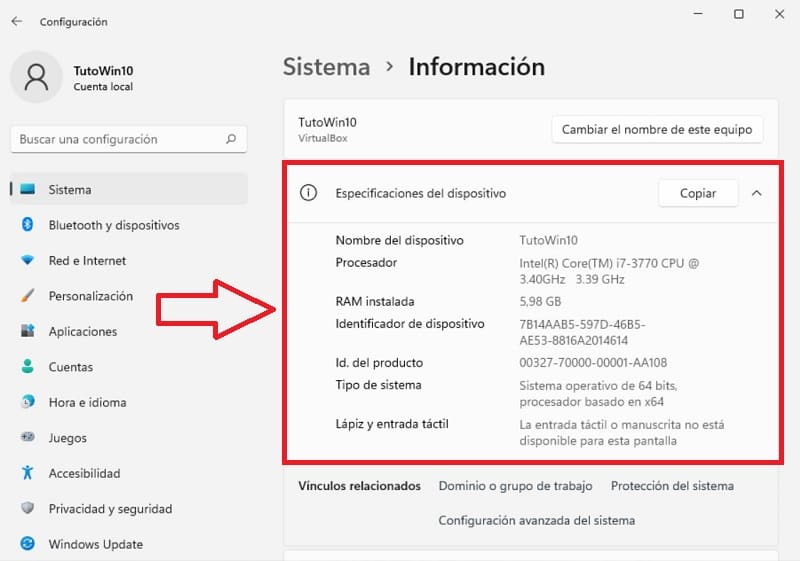Click the info icon beside Especificaciones

coord(308,193)
